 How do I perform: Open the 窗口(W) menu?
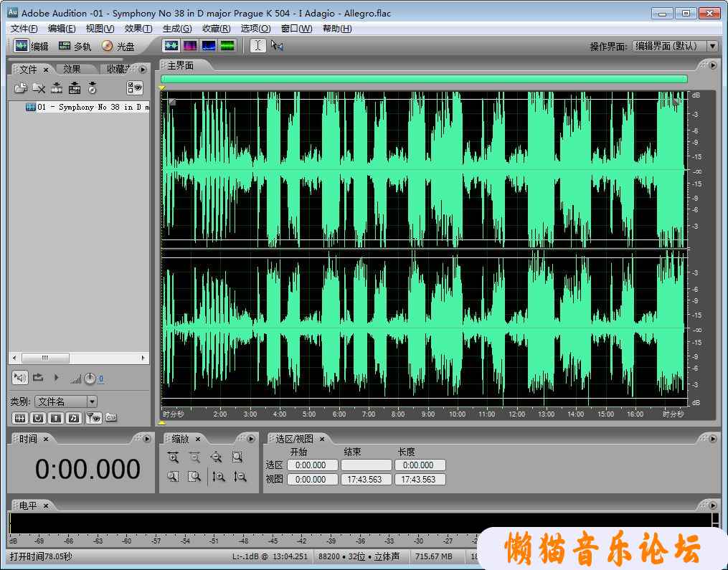tap(297, 28)
